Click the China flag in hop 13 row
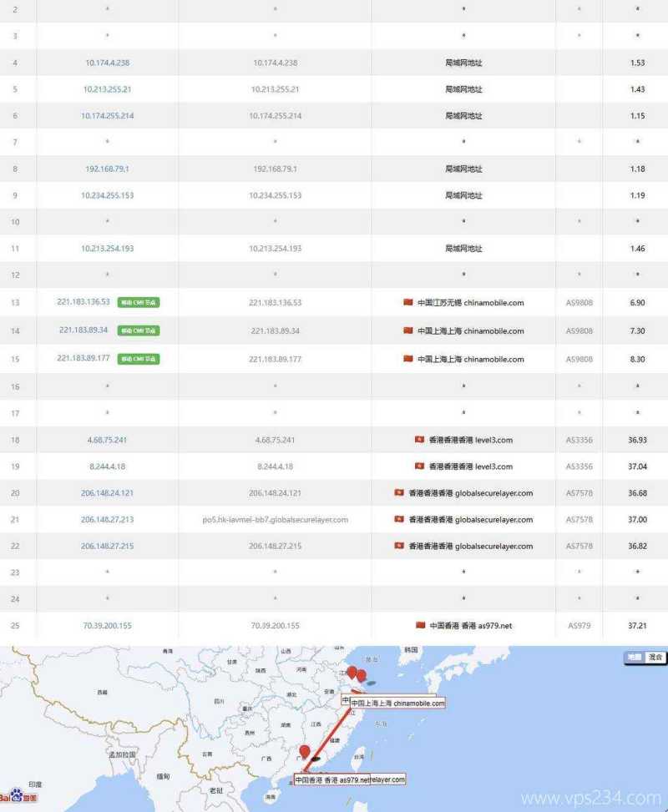Image resolution: width=668 pixels, height=812 pixels. click(408, 303)
